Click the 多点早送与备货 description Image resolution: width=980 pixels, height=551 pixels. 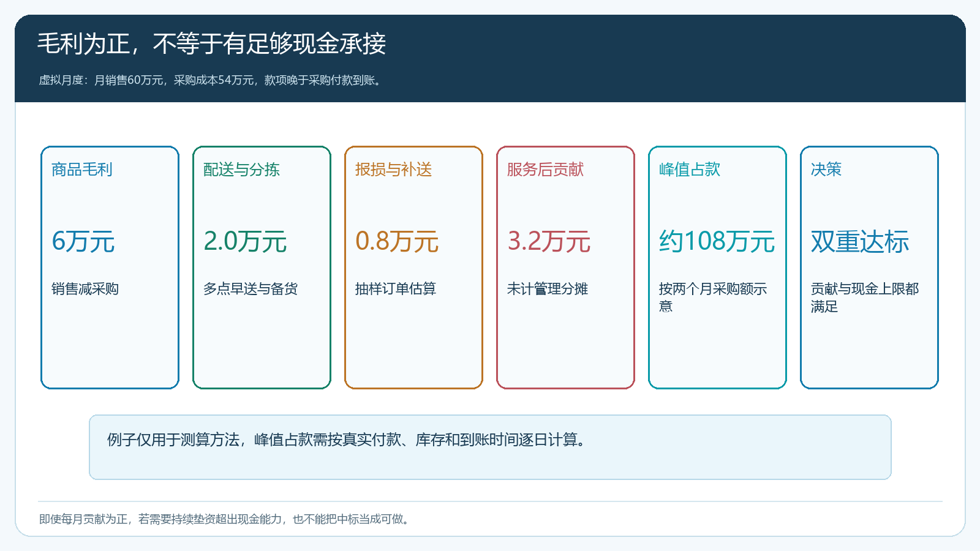pyautogui.click(x=251, y=289)
